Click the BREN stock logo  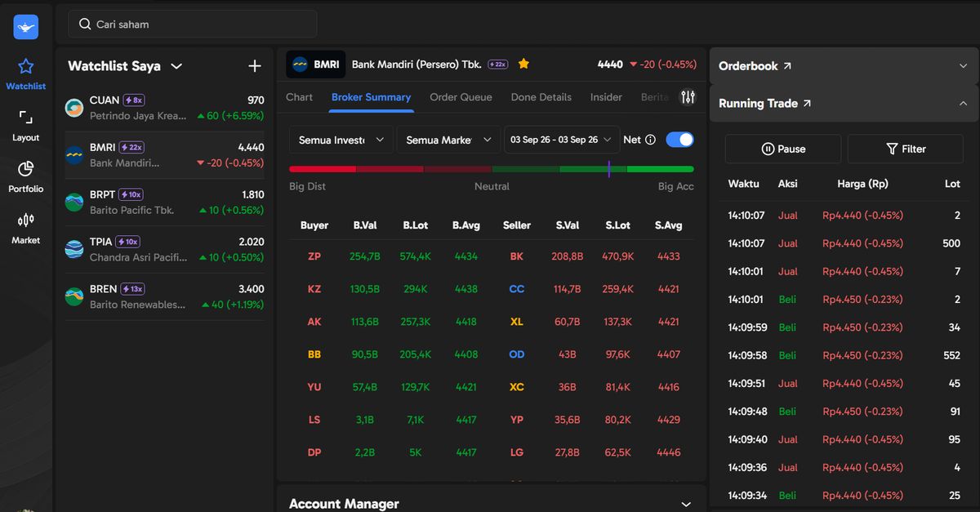click(74, 296)
